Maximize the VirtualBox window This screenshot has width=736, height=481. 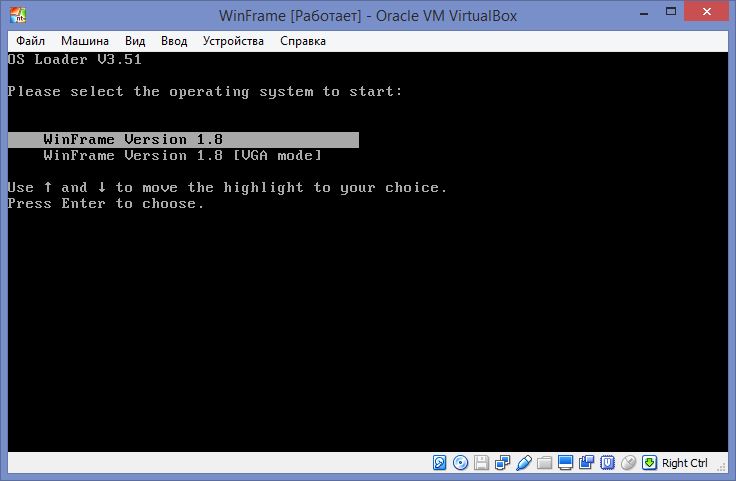click(671, 12)
